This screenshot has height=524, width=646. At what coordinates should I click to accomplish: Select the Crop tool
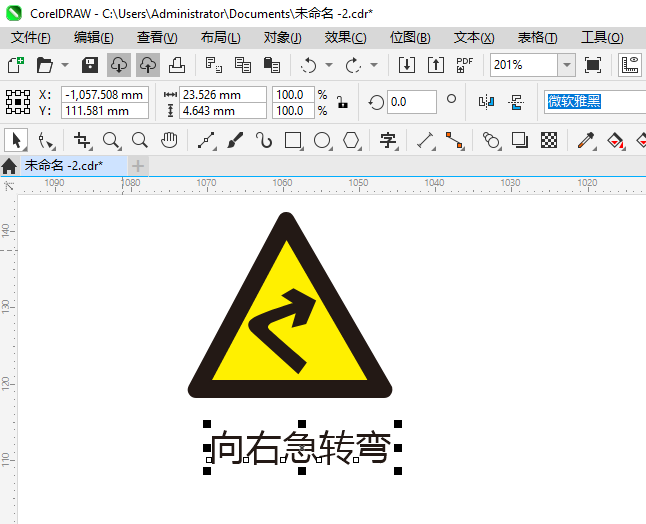click(x=82, y=140)
